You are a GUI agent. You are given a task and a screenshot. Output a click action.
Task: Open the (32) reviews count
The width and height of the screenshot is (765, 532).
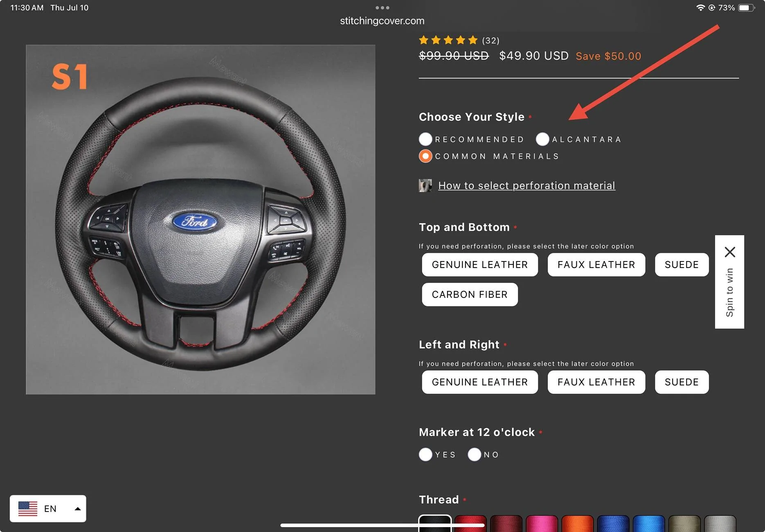click(x=491, y=41)
